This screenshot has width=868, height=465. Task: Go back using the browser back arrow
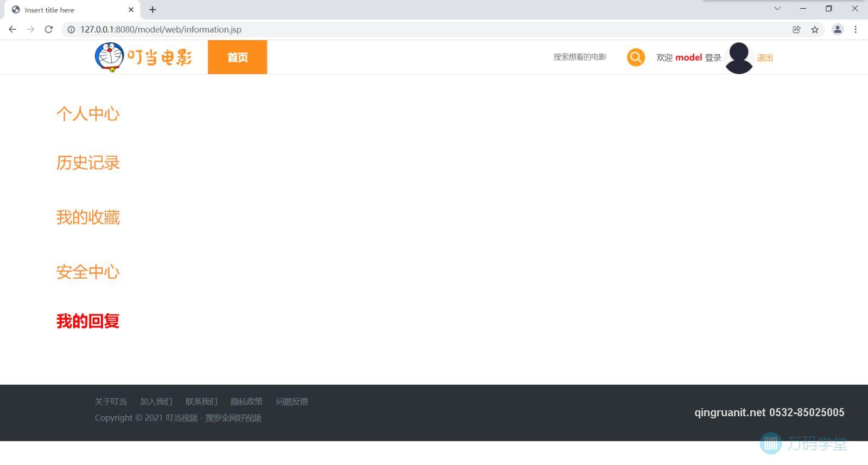[x=12, y=29]
